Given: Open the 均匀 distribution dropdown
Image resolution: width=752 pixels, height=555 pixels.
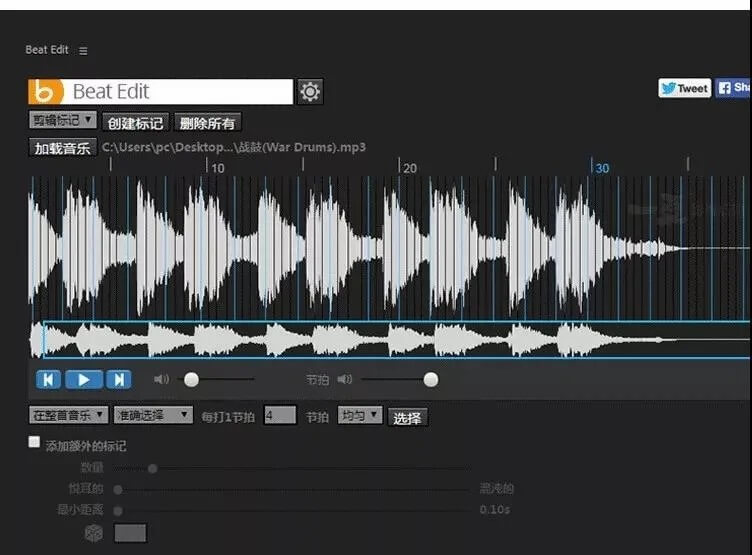Looking at the screenshot, I should (x=360, y=415).
